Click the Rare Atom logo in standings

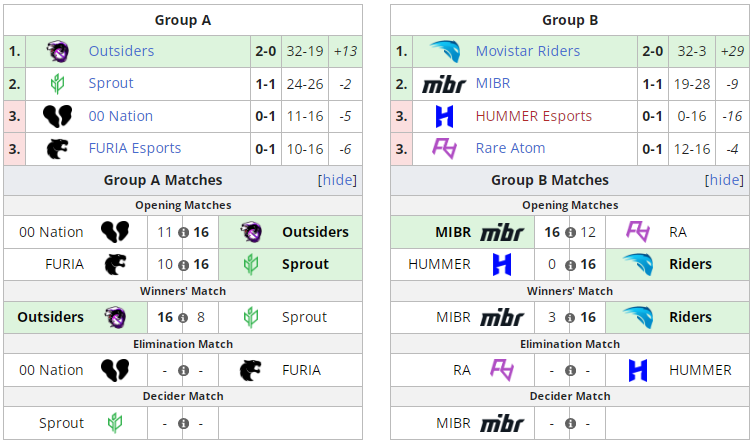(444, 148)
